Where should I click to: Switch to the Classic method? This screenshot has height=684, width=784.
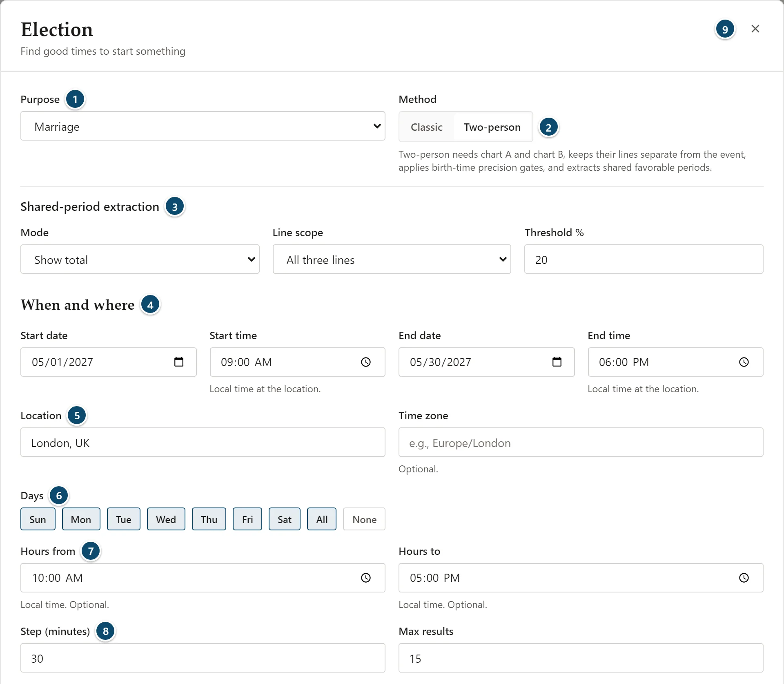[x=426, y=127]
